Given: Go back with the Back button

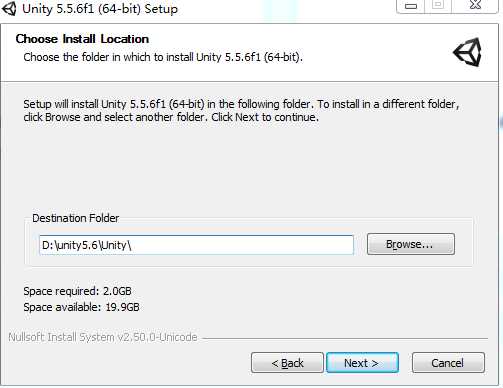Looking at the screenshot, I should (x=287, y=363).
